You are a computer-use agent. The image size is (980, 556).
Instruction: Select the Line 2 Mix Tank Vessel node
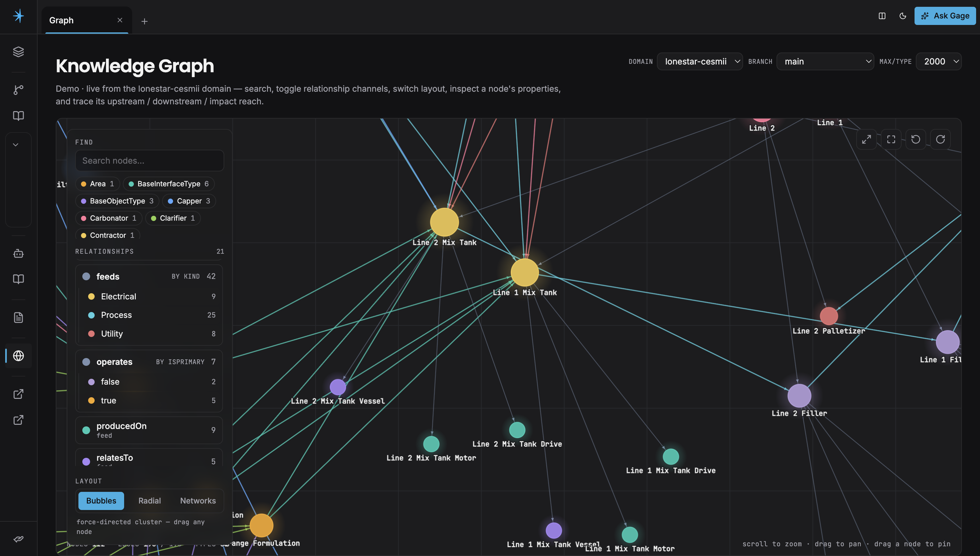tap(338, 387)
